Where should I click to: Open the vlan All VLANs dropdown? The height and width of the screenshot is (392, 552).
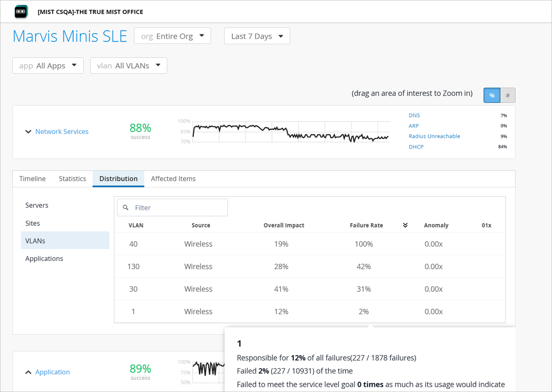pyautogui.click(x=129, y=66)
